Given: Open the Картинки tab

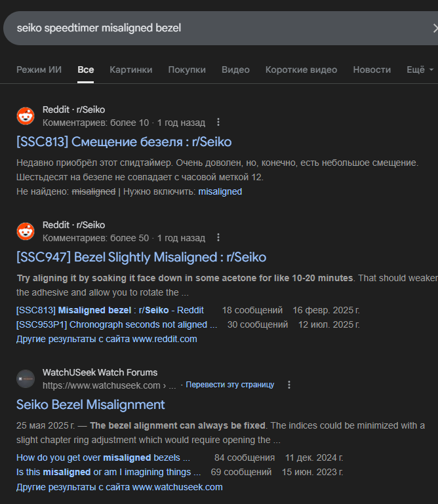Looking at the screenshot, I should (x=131, y=69).
